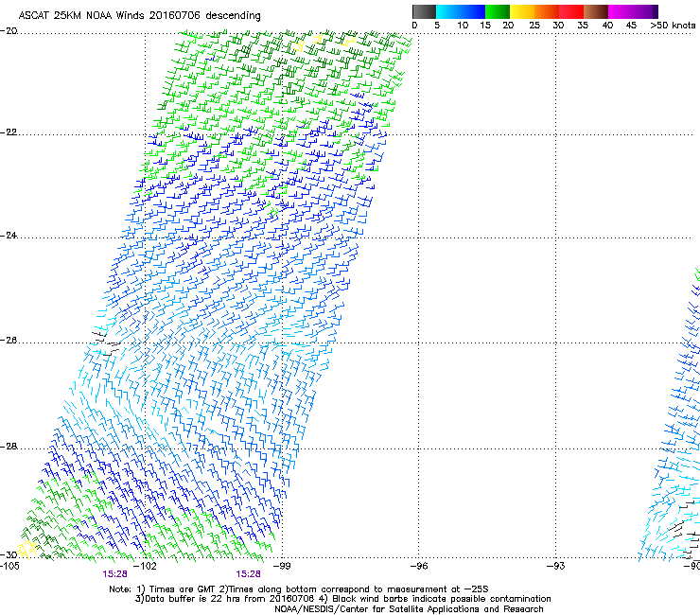
Task: Pick the green 15-20 knots legend segment
Action: pos(498,11)
